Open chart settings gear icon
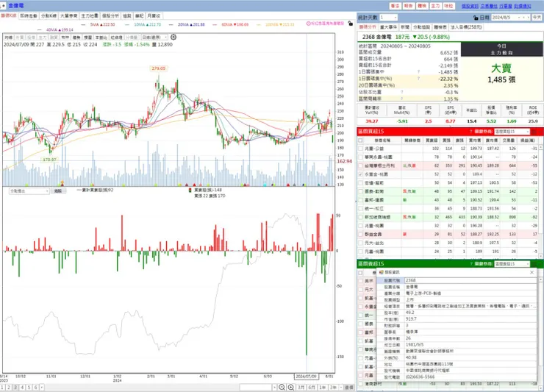The width and height of the screenshot is (544, 392). pyautogui.click(x=173, y=38)
